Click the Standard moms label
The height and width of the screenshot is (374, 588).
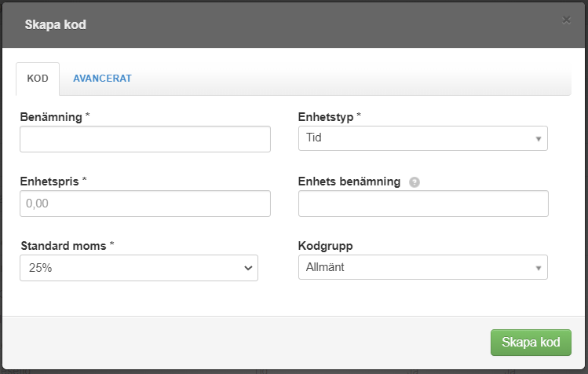click(x=67, y=245)
